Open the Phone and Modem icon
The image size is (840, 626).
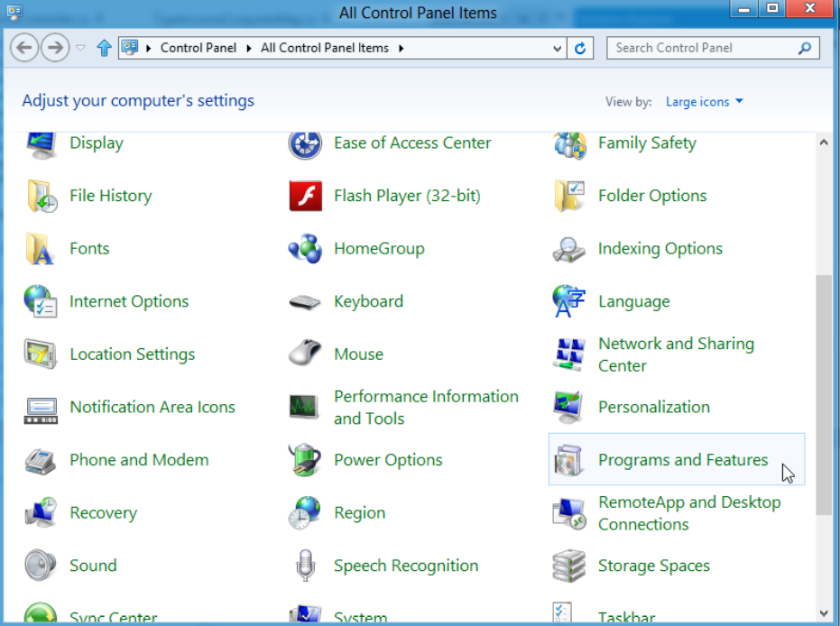[x=41, y=461]
